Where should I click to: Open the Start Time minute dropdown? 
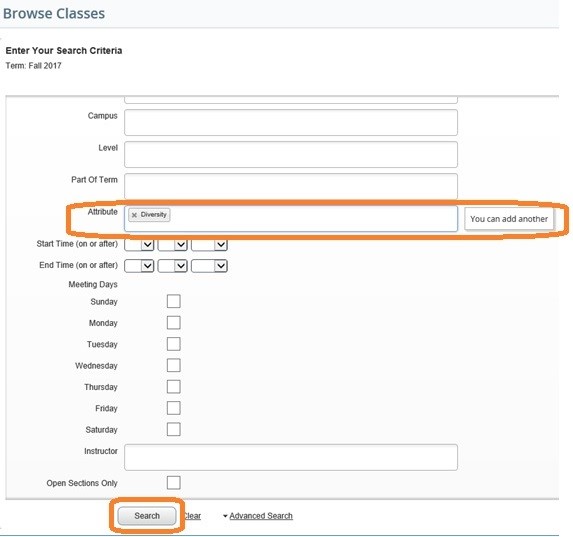tap(172, 245)
